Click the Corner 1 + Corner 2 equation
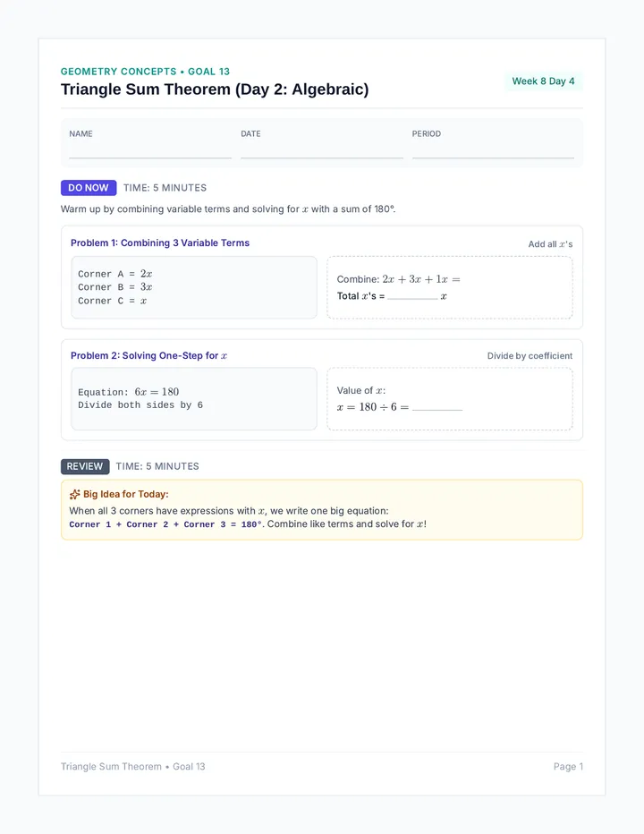The width and height of the screenshot is (644, 834). tap(165, 524)
